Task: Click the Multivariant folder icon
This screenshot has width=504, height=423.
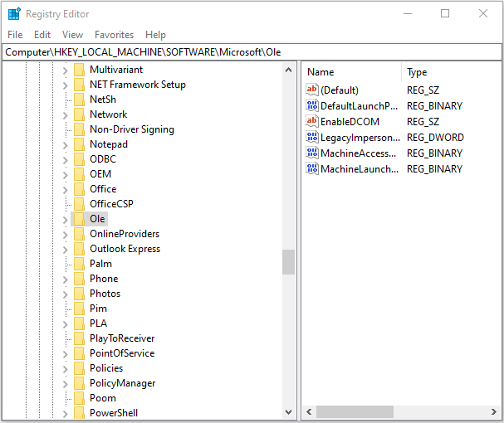Action: tap(79, 70)
